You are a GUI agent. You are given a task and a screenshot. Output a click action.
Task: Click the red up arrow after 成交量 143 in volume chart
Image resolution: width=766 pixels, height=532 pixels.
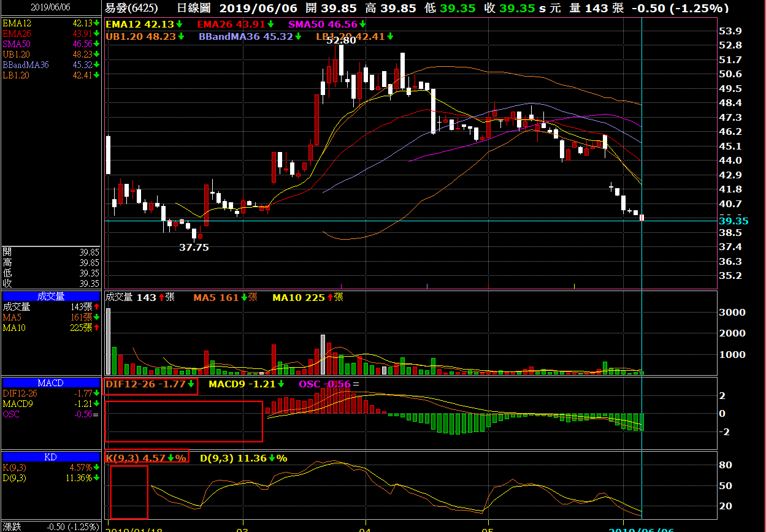click(161, 297)
